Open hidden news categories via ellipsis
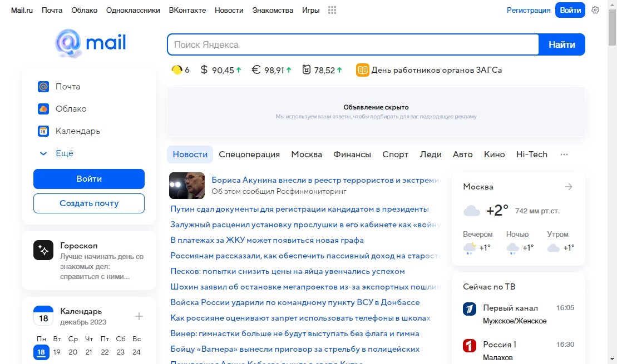 [564, 154]
